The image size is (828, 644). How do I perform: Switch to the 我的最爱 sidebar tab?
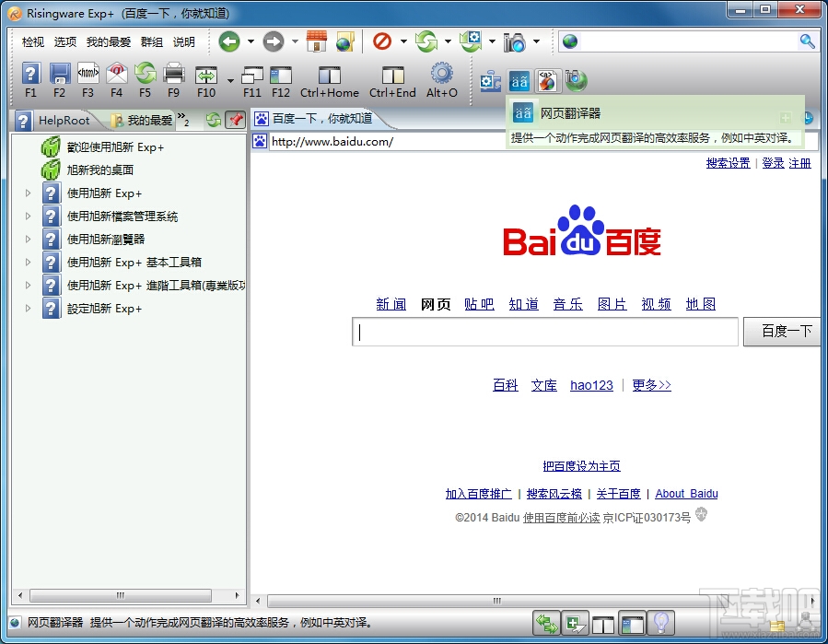click(143, 121)
